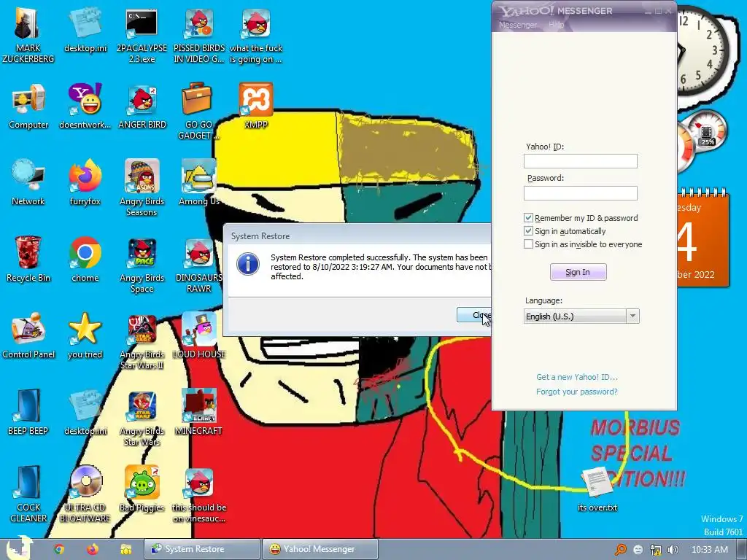Screen dimensions: 747x560
Task: Launch Chrome from taskbar quick launch
Action: click(58, 549)
